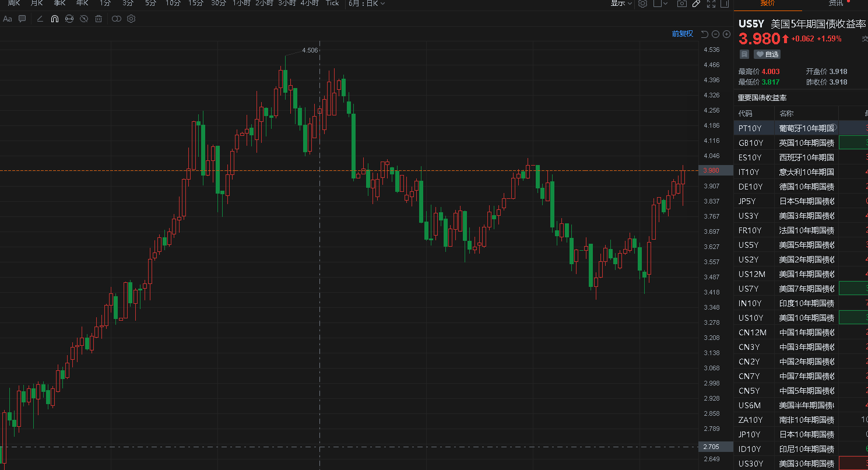Screen dimensions: 868x470
Task: Toggle the drawing pencil tool in top toolbar
Action: coord(696,3)
